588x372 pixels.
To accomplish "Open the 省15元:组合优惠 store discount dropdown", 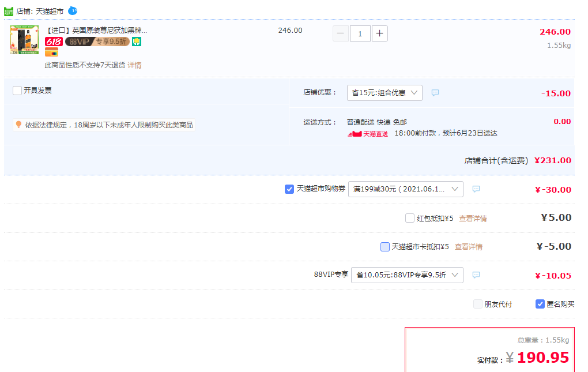I will 385,93.
